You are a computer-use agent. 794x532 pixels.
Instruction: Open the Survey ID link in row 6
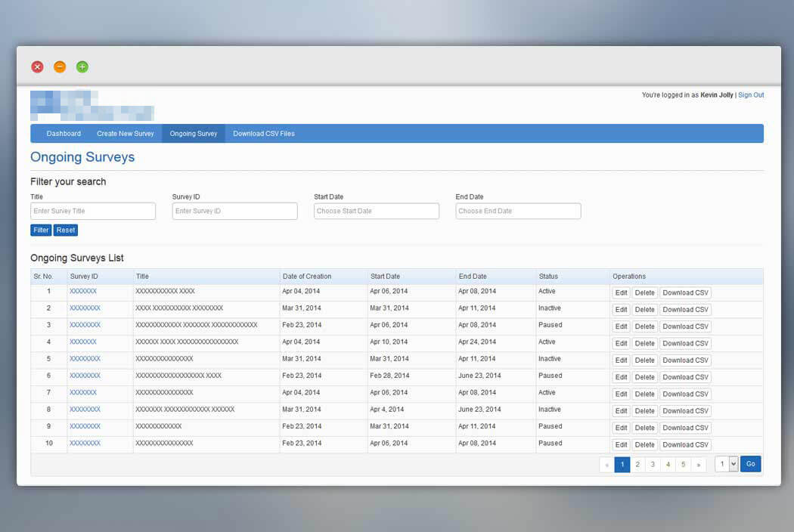(x=85, y=376)
